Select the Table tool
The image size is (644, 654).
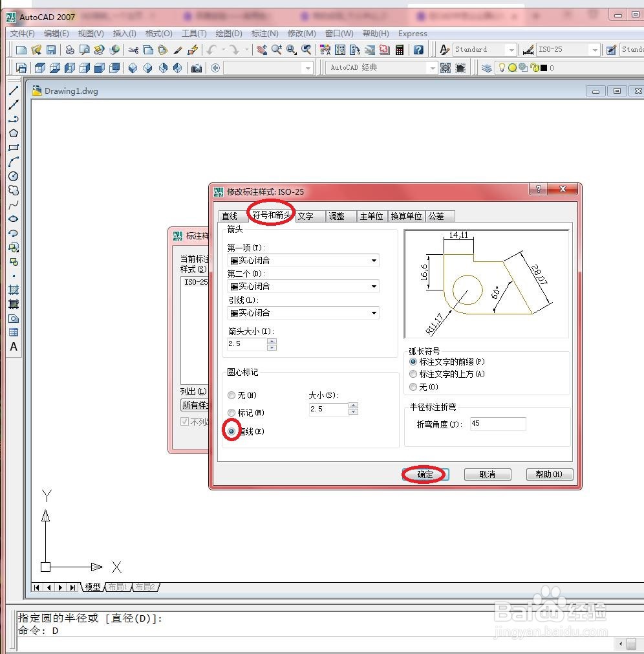(x=14, y=332)
